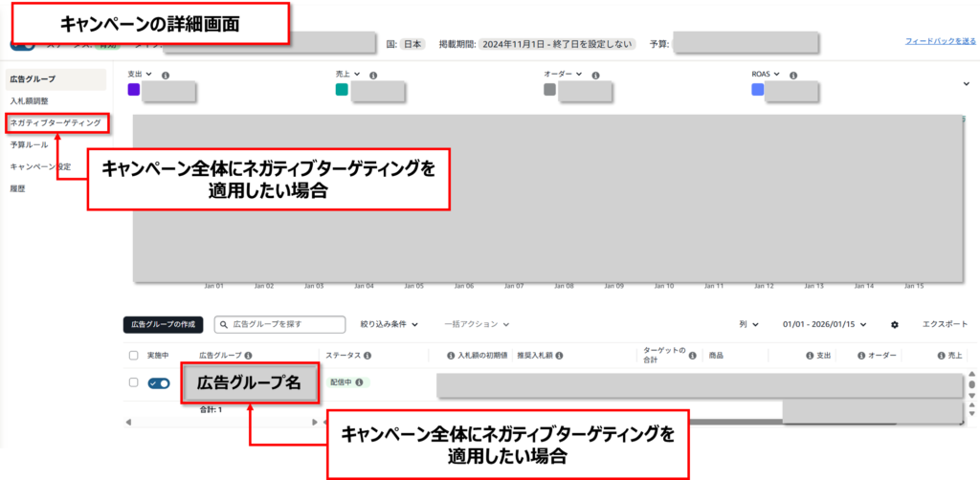
Task: Open the 01/01 - 2026/01/15 date range dropdown
Action: pos(825,324)
